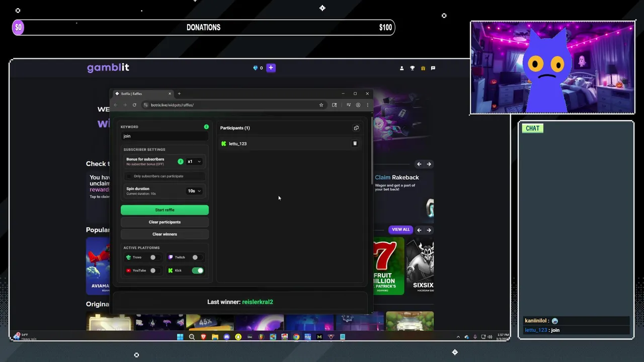
Task: Click the CHAT label on overlay
Action: click(x=532, y=128)
